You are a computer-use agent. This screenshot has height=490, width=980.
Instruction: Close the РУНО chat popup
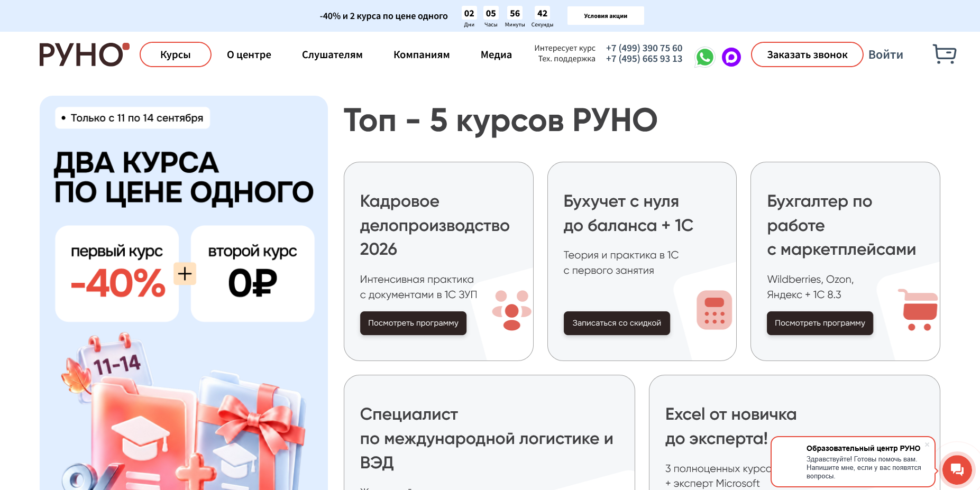coord(927,445)
